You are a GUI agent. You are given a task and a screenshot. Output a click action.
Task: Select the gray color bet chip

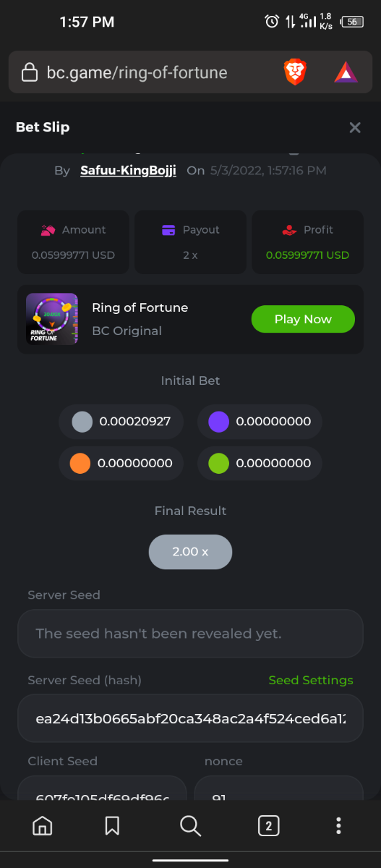click(x=121, y=421)
